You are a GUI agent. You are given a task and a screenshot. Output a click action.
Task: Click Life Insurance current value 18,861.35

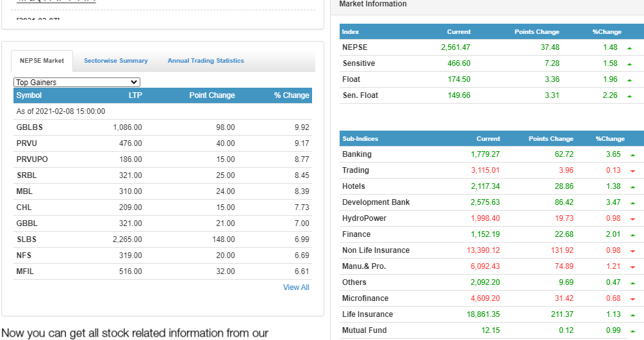pyautogui.click(x=483, y=314)
